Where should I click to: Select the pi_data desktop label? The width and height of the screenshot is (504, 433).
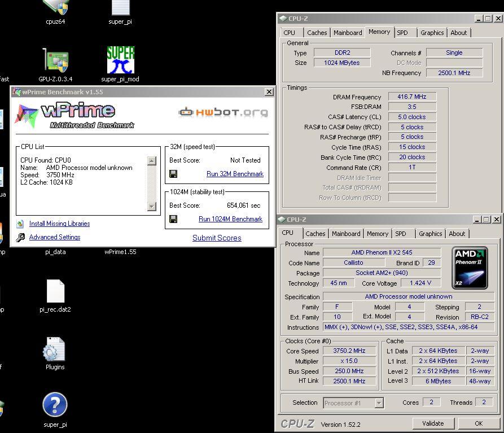[55, 252]
